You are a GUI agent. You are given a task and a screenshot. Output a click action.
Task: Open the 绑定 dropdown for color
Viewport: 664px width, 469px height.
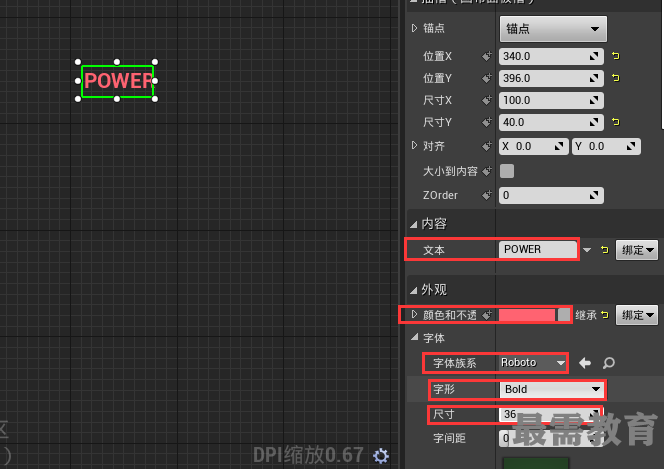tap(637, 315)
